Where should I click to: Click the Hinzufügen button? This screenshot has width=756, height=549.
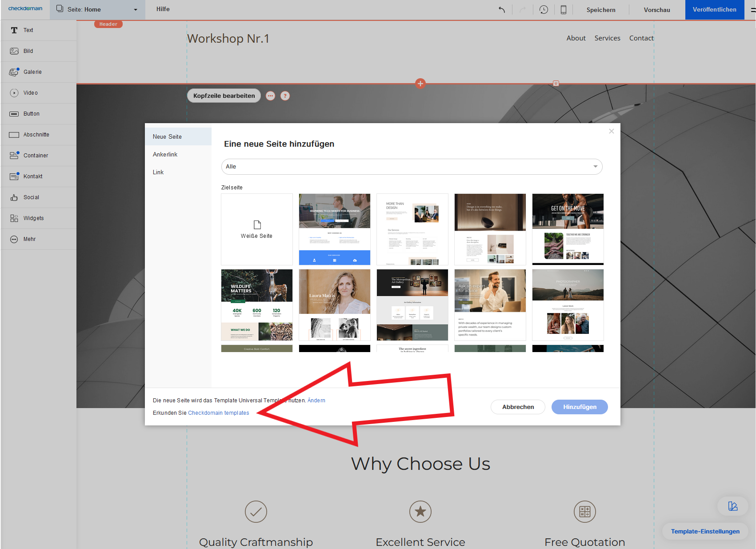pos(580,407)
